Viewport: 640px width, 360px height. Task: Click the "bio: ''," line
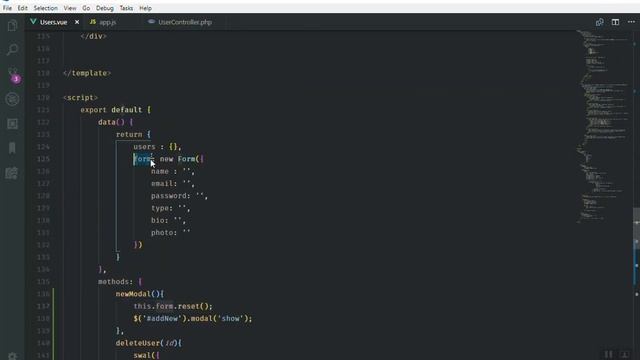pyautogui.click(x=168, y=220)
